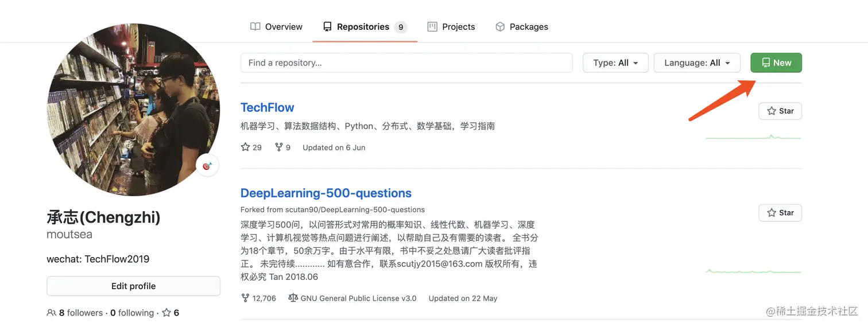Click GNU General Public License v3.0 label
The image size is (868, 327).
[x=352, y=298]
